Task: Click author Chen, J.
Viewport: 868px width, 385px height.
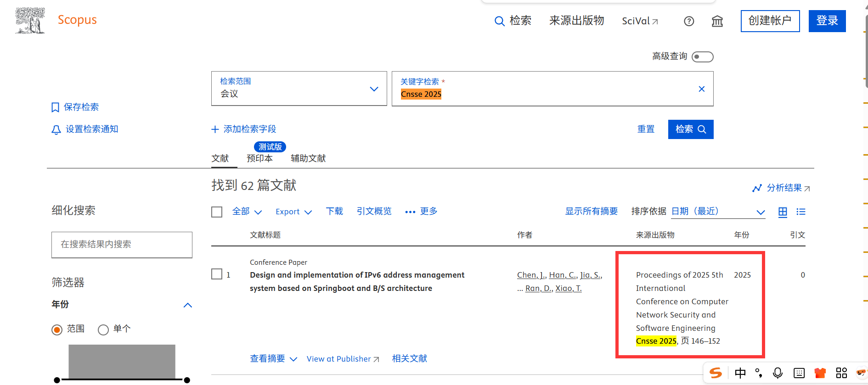Action: click(x=531, y=275)
